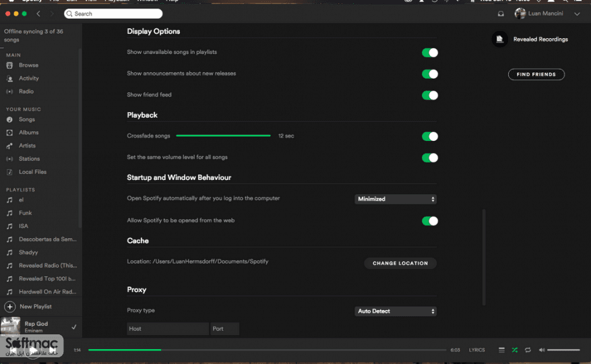Image resolution: width=591 pixels, height=364 pixels.
Task: Open Artists via the sidebar icon
Action: click(10, 146)
